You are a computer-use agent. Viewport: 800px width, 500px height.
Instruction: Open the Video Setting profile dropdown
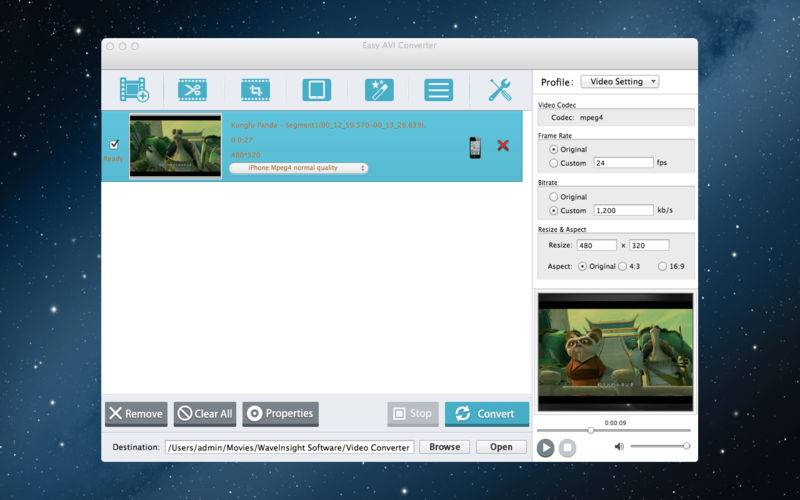tap(620, 82)
